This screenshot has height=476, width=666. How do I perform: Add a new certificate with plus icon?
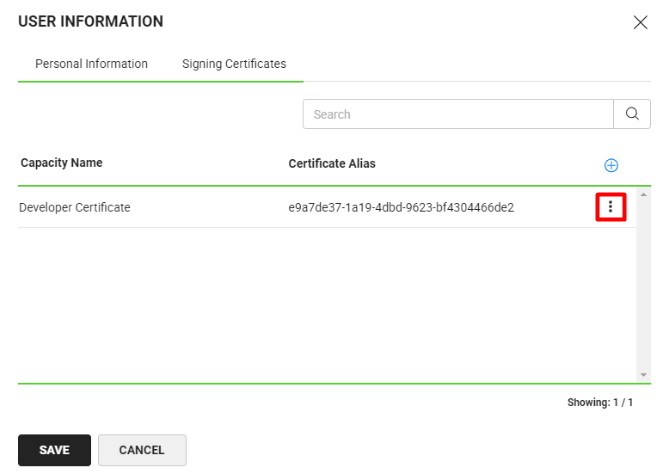click(x=612, y=165)
